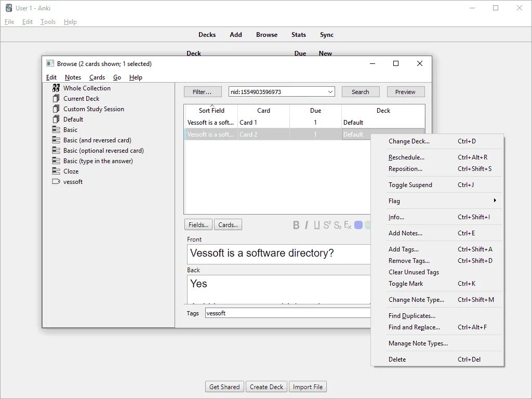
Task: Open the main Anki File menu
Action: (x=9, y=22)
